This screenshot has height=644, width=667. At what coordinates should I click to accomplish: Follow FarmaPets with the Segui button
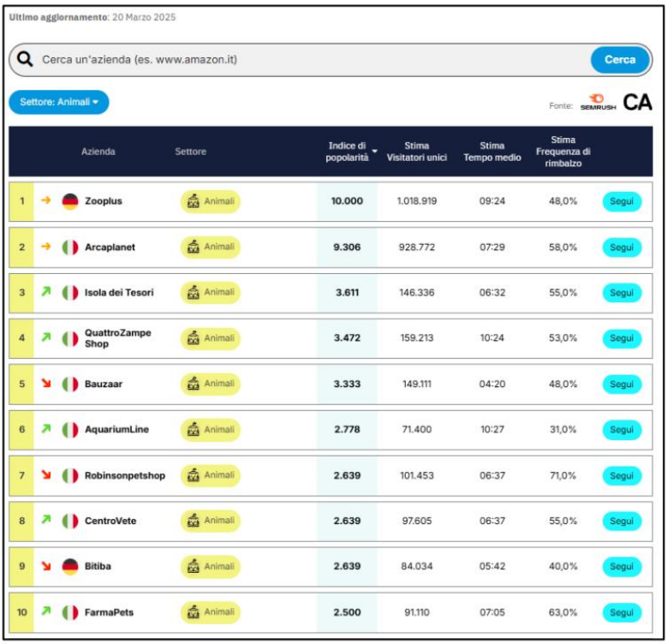click(622, 612)
